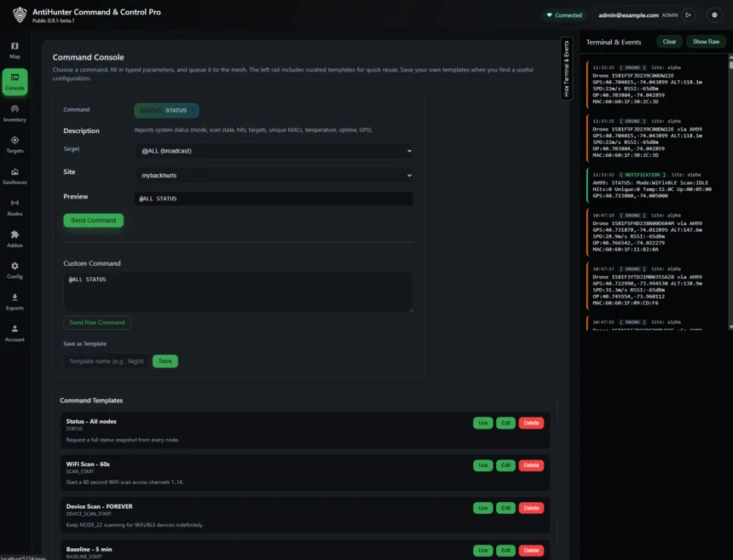Click the 'Public 0.9.1-beta.1' version text
Screen dimensions: 733x560
point(54,20)
